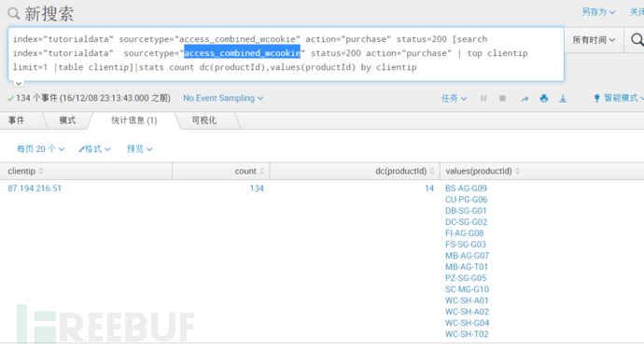Click product ID DC-SG-G02
Image resolution: width=644 pixels, height=350 pixels.
[466, 222]
